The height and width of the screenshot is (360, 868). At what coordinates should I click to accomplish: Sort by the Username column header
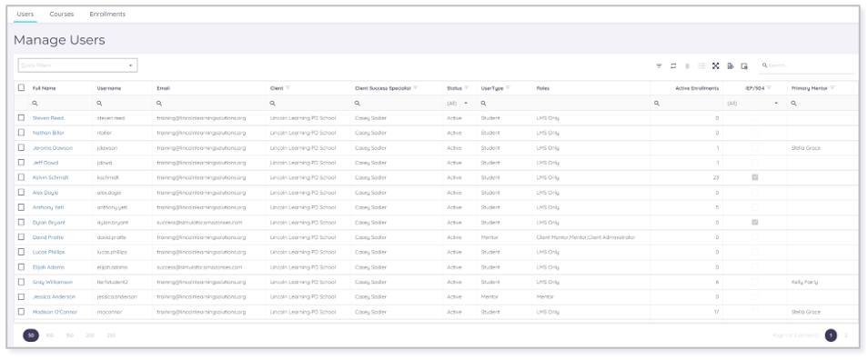(109, 88)
